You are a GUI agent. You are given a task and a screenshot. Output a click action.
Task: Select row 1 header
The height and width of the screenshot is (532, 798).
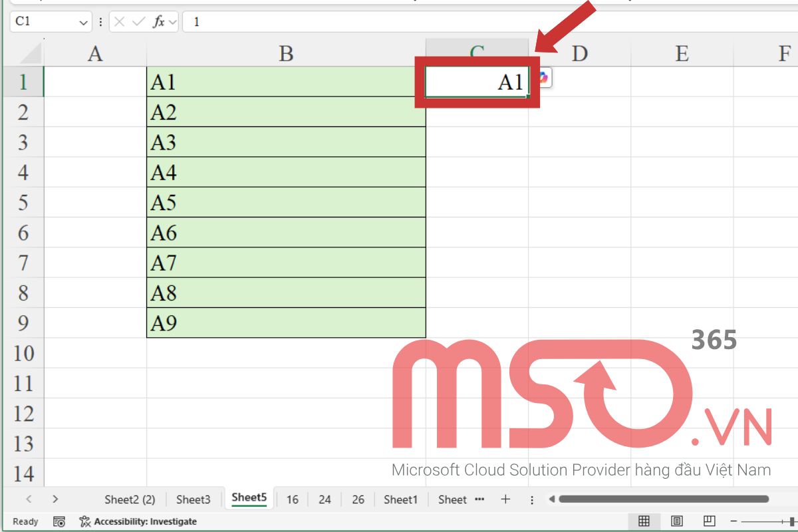point(23,82)
